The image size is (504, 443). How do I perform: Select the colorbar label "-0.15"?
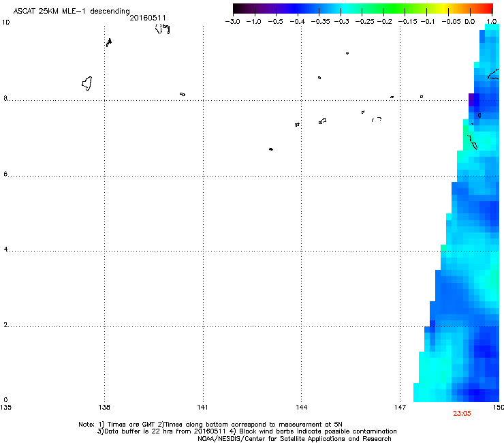pos(407,22)
